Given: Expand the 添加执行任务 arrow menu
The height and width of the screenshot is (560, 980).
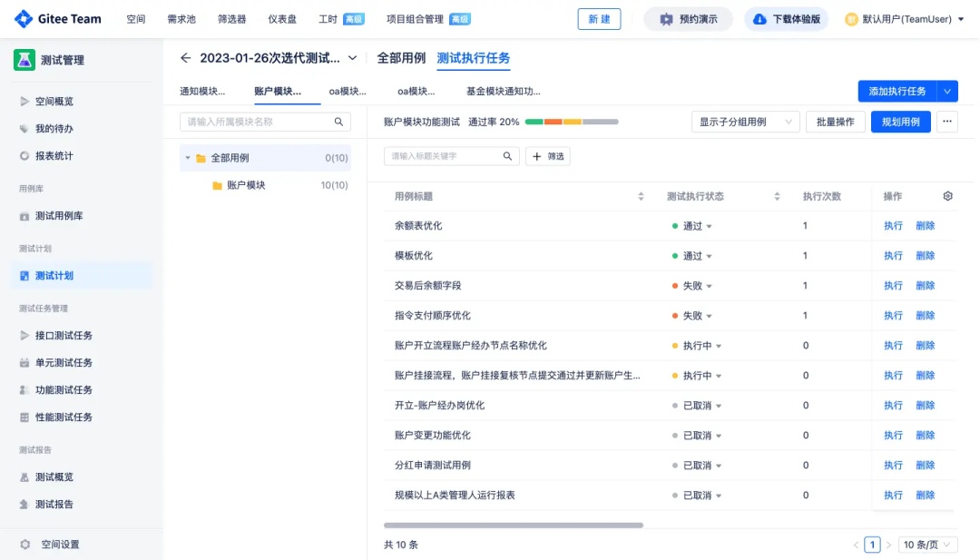Looking at the screenshot, I should point(946,92).
